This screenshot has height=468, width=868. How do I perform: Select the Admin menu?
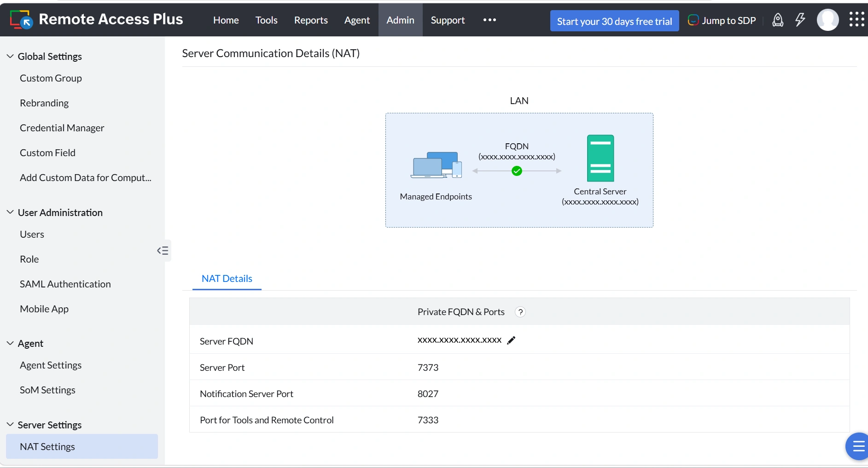[400, 20]
